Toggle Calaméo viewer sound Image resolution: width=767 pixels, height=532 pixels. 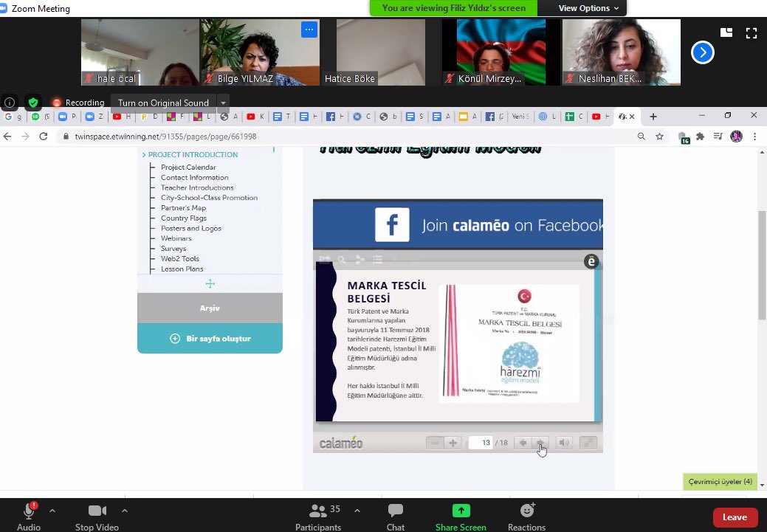(x=563, y=443)
